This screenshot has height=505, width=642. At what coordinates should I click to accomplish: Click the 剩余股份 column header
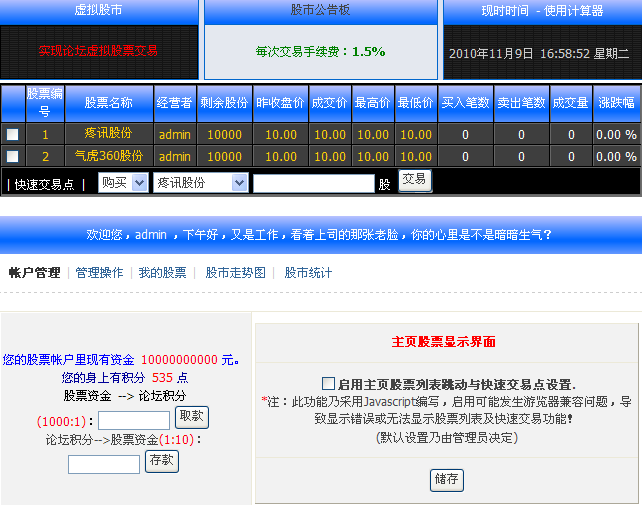[224, 103]
